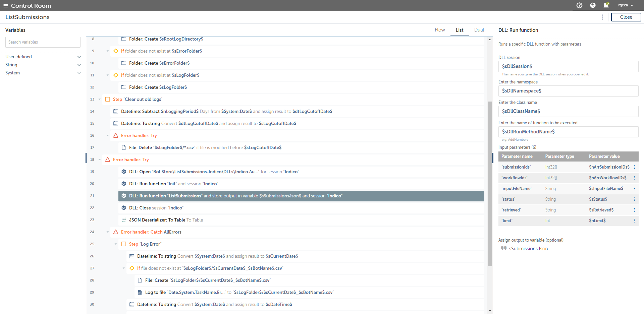Collapse Step 'Clear out old logs' on line 13

click(x=100, y=99)
